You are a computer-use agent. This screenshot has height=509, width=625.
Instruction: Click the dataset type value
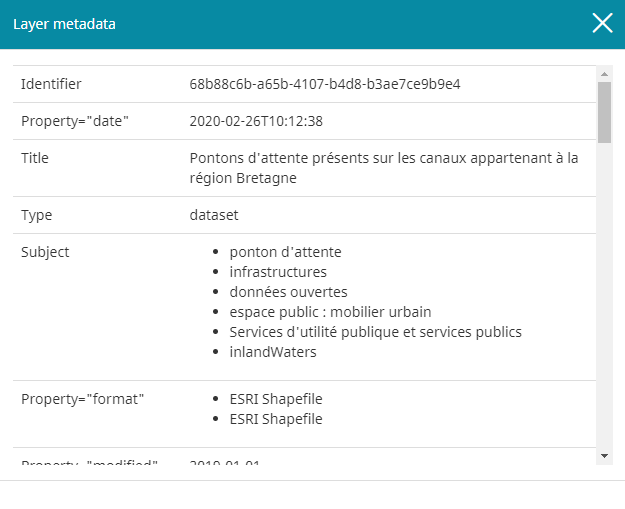coord(214,215)
